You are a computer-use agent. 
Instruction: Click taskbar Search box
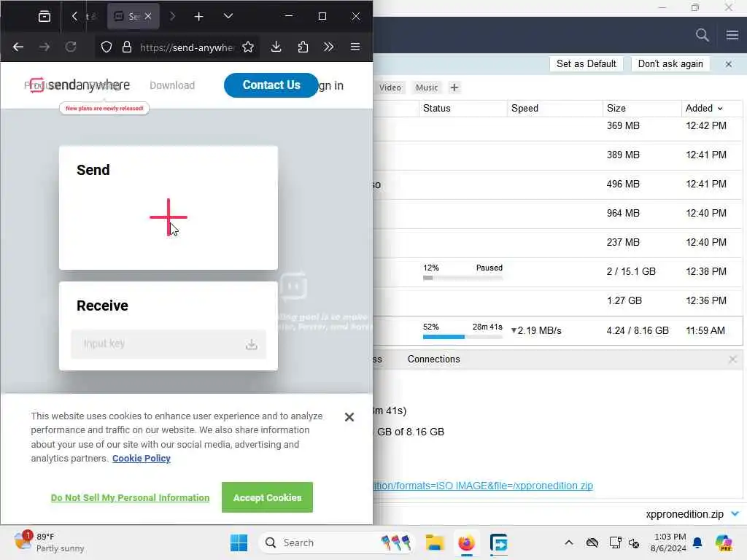tap(337, 542)
